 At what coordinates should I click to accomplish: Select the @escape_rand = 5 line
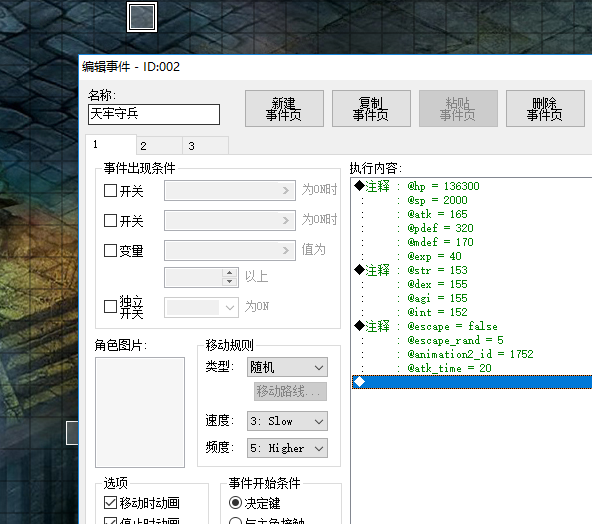(x=472, y=340)
